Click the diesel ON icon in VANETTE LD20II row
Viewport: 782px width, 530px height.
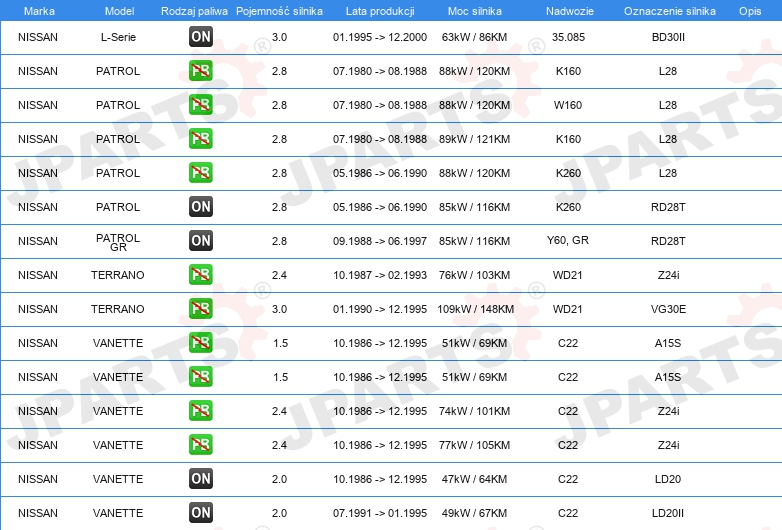[201, 513]
